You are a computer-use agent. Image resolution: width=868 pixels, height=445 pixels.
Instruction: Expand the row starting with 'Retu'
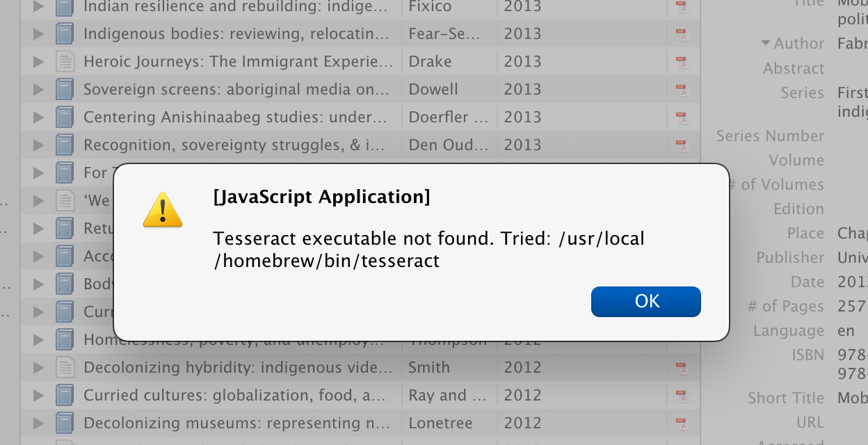point(38,228)
